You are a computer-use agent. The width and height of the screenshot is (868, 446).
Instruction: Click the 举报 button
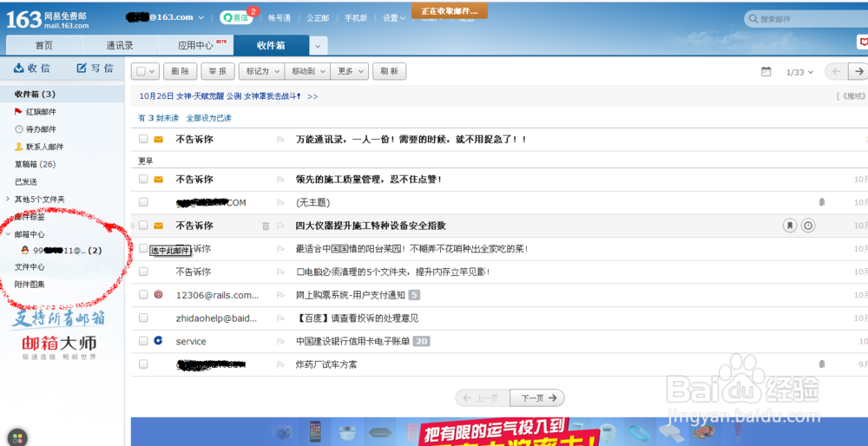click(218, 71)
